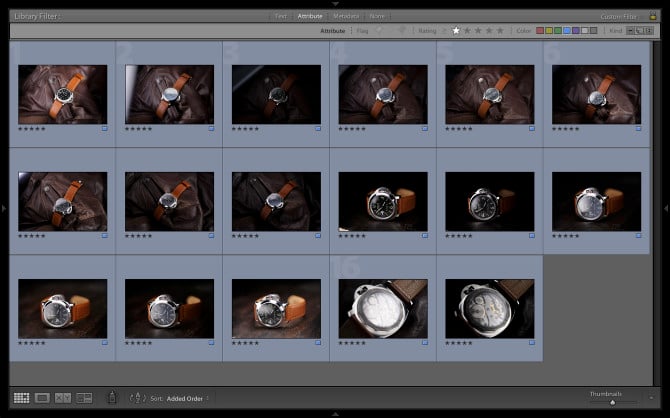The height and width of the screenshot is (418, 670).
Task: Switch to the Attribute filter tab
Action: 310,16
